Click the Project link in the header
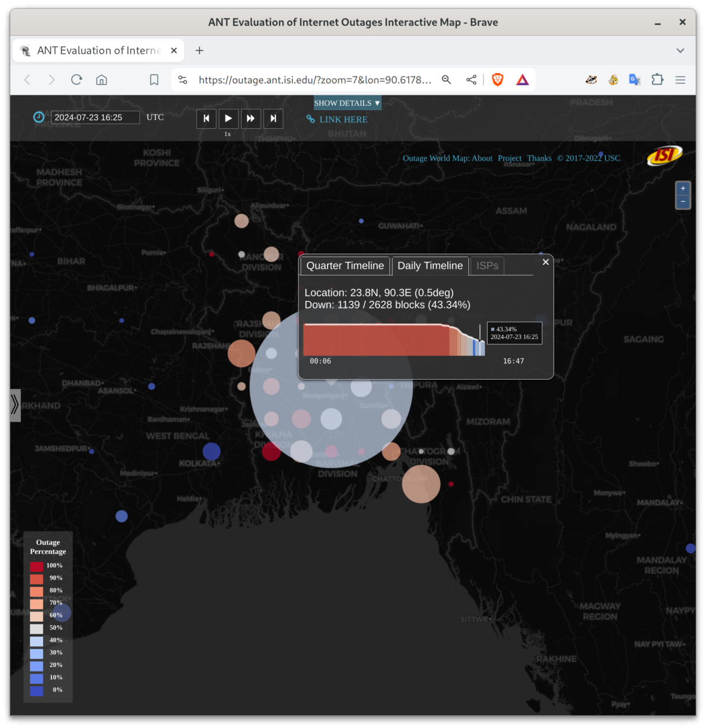This screenshot has width=706, height=728. coord(509,158)
